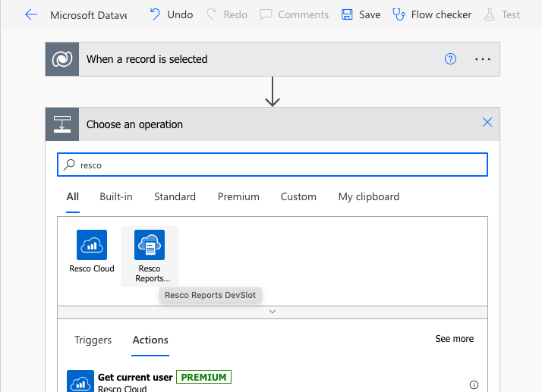The width and height of the screenshot is (542, 392).
Task: Open help for the record trigger
Action: 450,59
